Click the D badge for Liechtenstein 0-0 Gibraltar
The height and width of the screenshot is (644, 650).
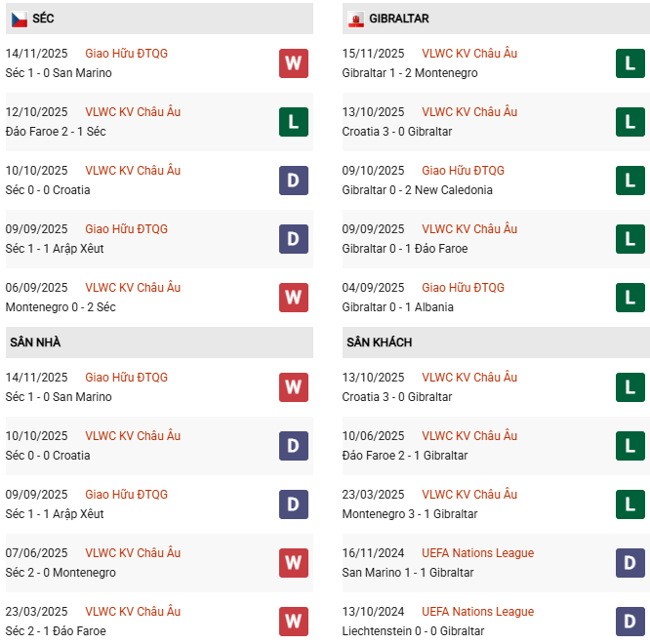(630, 622)
